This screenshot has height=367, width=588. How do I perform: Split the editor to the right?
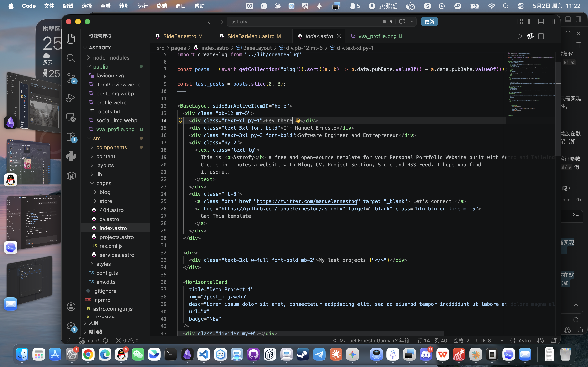coord(541,36)
